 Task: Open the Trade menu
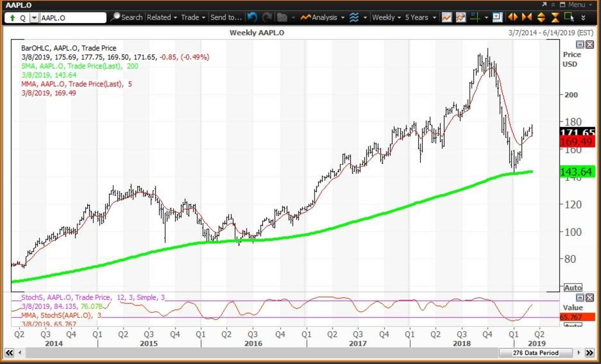[x=193, y=18]
